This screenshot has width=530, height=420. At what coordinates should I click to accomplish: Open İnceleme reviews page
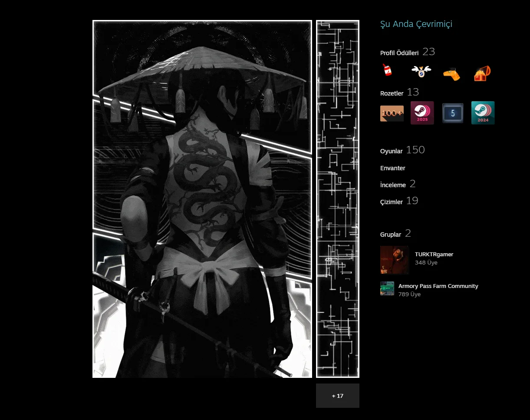(x=393, y=185)
